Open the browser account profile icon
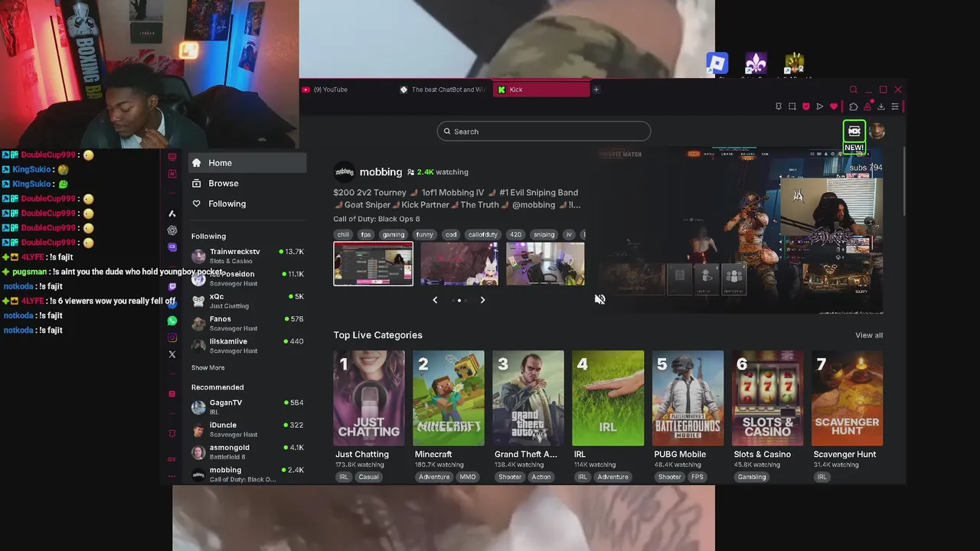 [x=867, y=106]
